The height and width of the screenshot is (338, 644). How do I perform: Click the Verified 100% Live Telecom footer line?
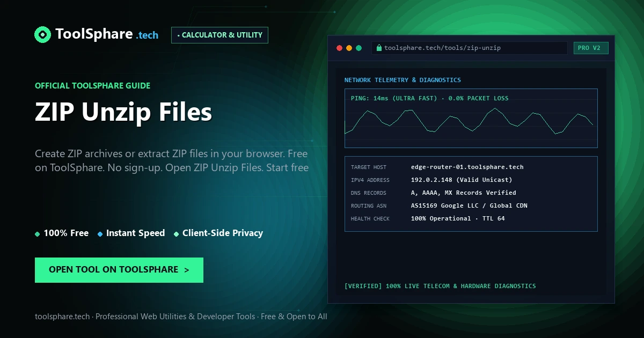click(440, 286)
